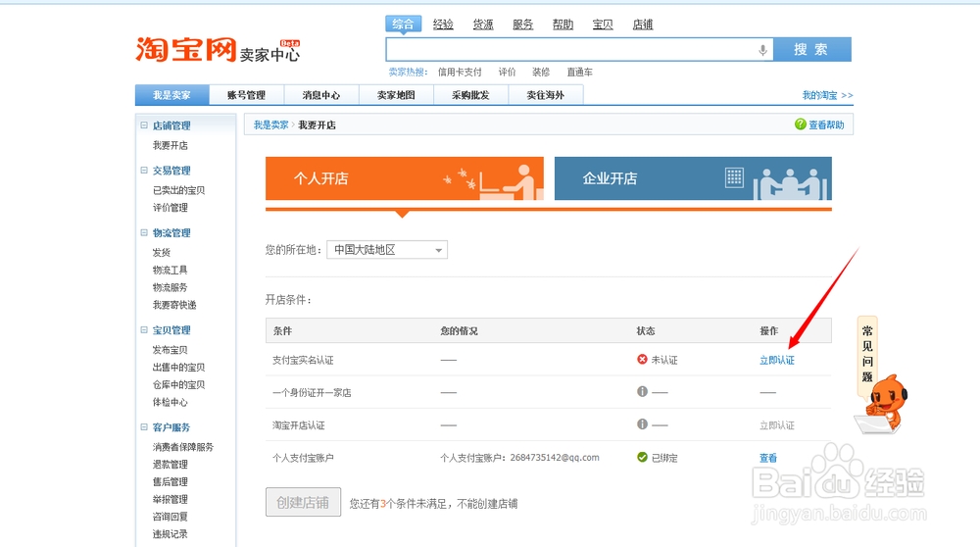Select the 服务 search tab
Viewport: 980px width, 547px height.
click(x=523, y=25)
